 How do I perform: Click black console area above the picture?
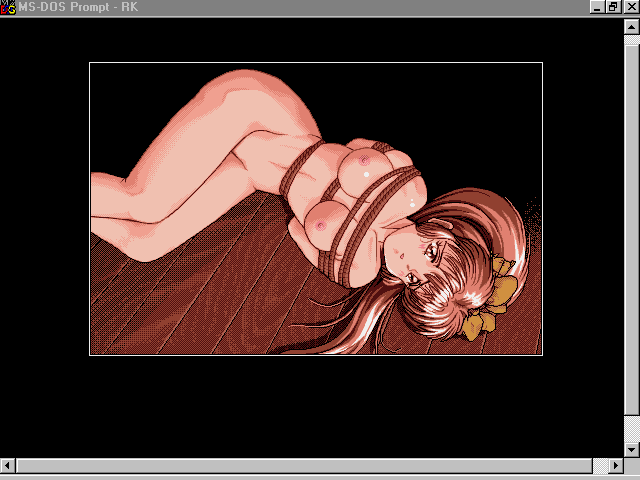pyautogui.click(x=316, y=38)
